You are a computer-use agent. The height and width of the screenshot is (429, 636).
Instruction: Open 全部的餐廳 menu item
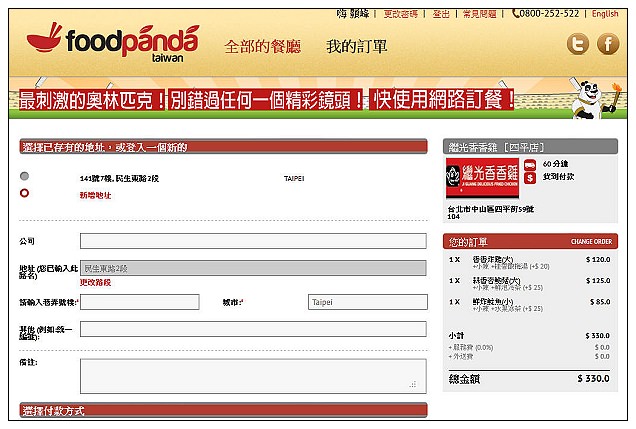tap(263, 47)
